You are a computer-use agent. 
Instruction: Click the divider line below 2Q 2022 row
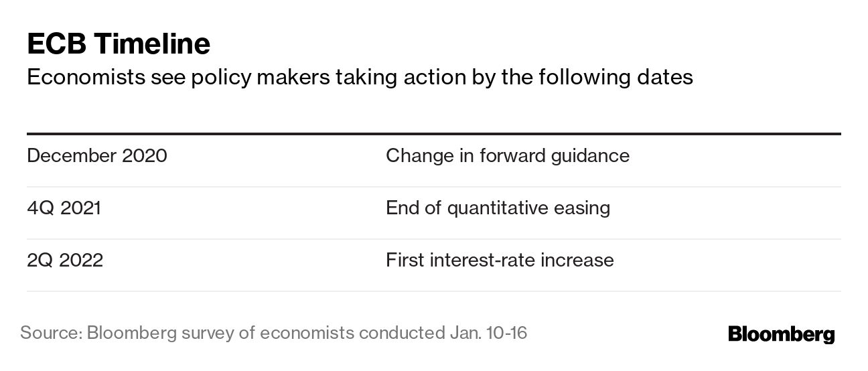click(433, 291)
